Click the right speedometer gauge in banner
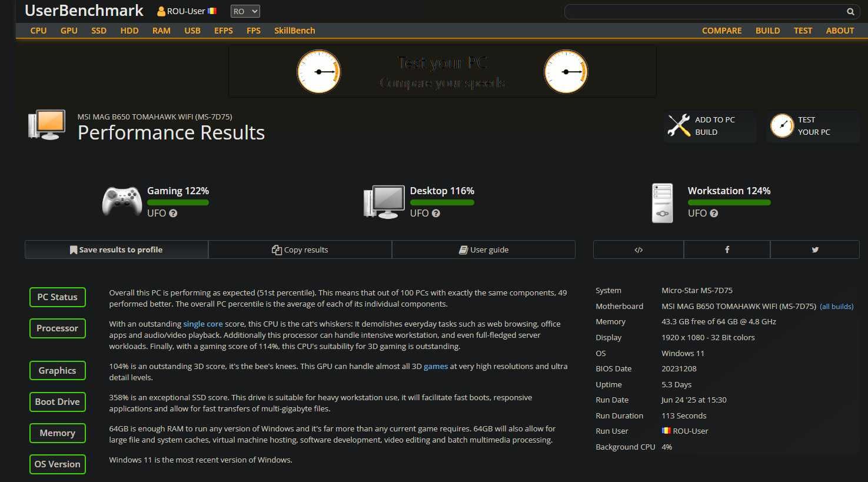This screenshot has width=868, height=482. click(566, 72)
